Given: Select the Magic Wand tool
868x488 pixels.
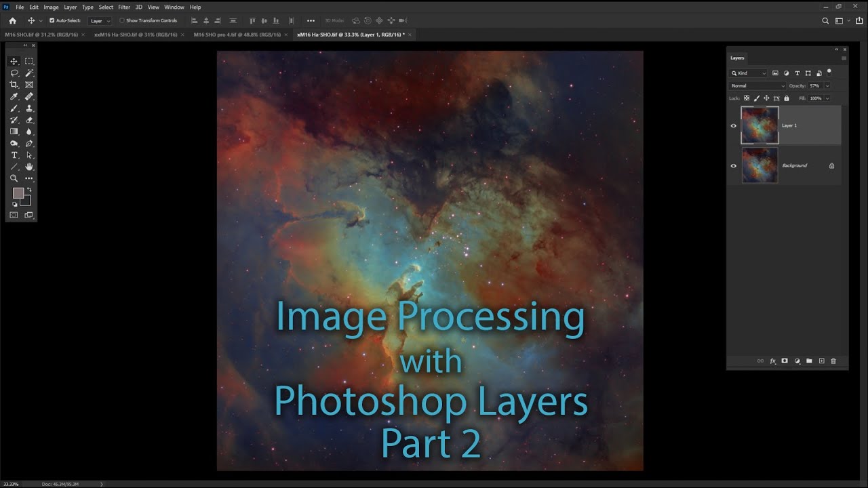Looking at the screenshot, I should tap(29, 73).
